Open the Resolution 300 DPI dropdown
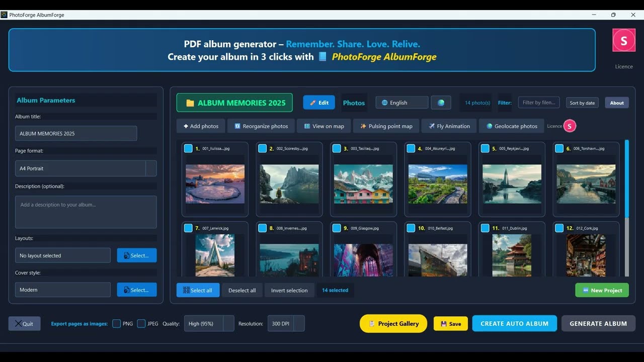 click(x=286, y=323)
